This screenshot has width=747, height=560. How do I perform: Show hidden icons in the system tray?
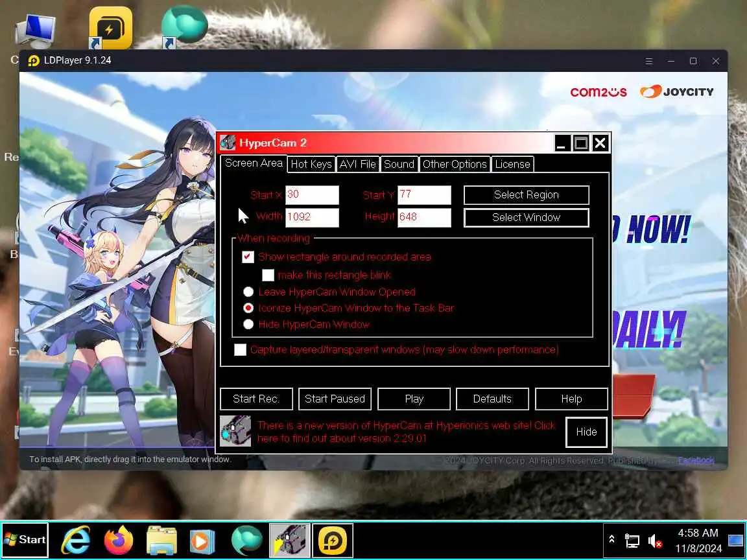pos(611,539)
